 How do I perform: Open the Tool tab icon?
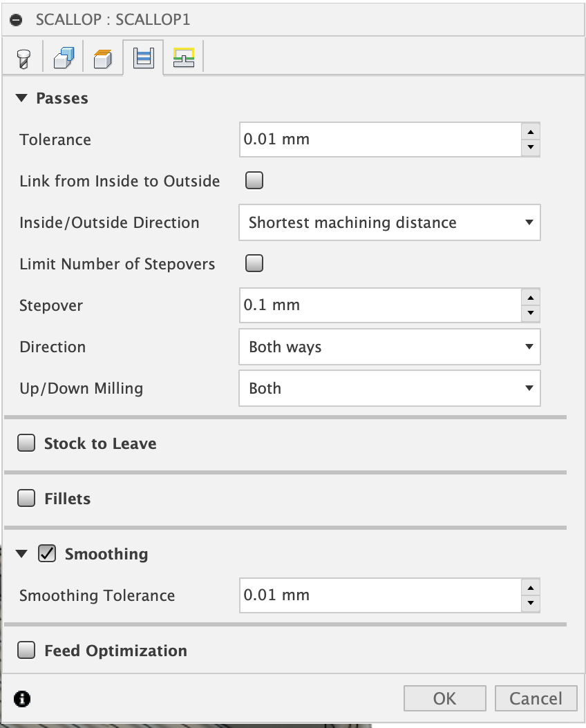click(x=22, y=58)
